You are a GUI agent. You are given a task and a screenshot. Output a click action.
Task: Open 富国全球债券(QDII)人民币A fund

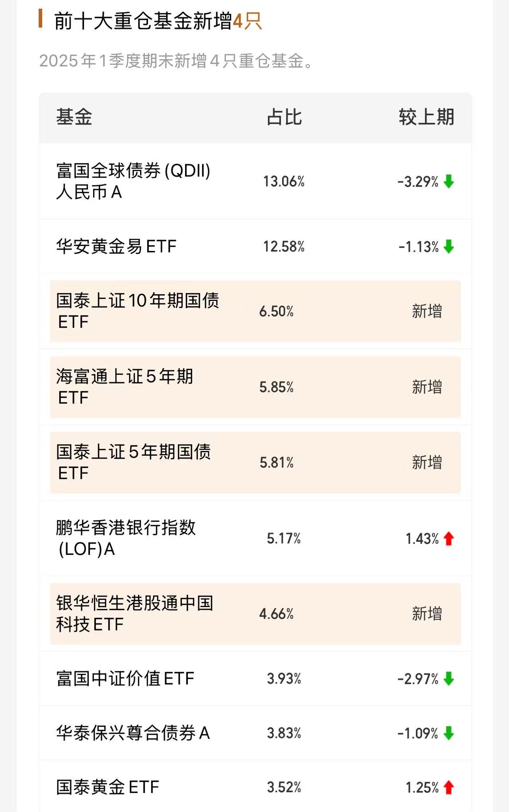coord(255,181)
